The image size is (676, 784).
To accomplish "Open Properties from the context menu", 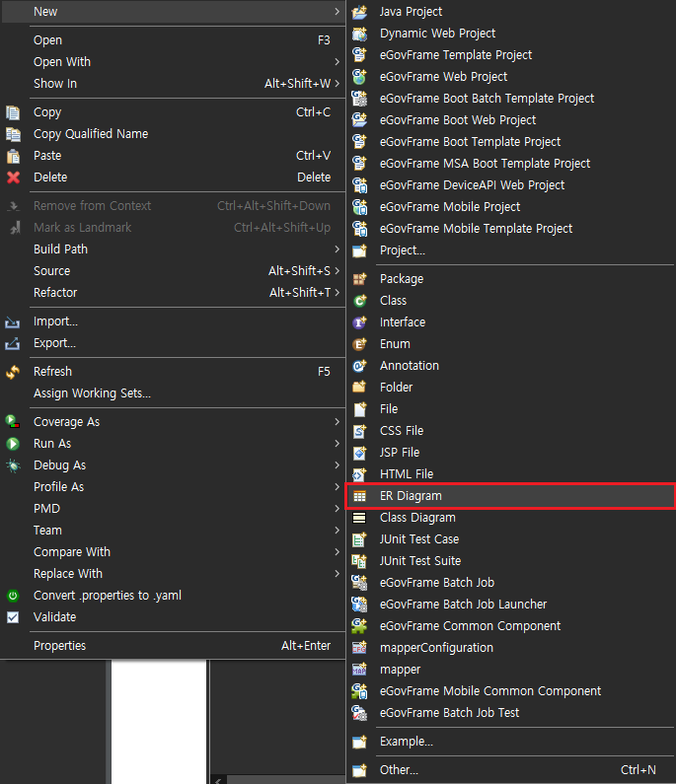I will point(173,646).
